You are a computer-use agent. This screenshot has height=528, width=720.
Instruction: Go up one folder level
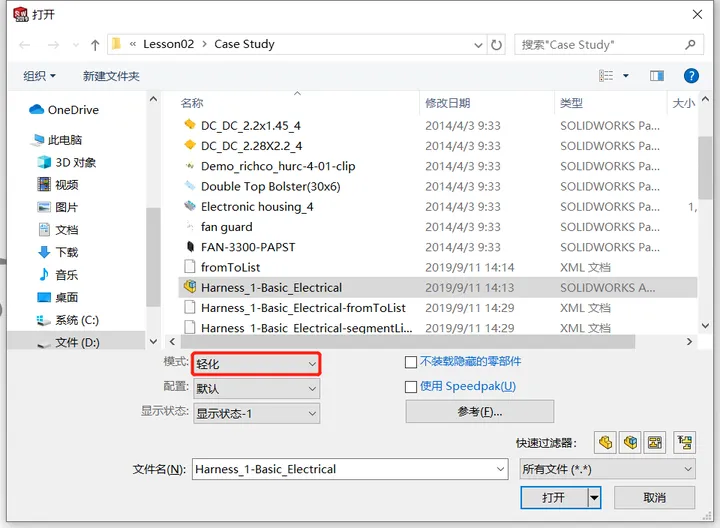[95, 45]
